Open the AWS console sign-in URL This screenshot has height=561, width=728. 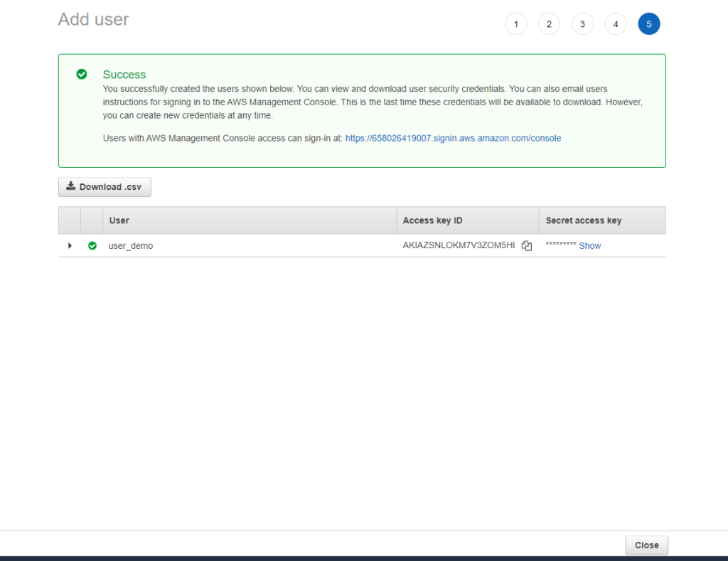pyautogui.click(x=453, y=138)
